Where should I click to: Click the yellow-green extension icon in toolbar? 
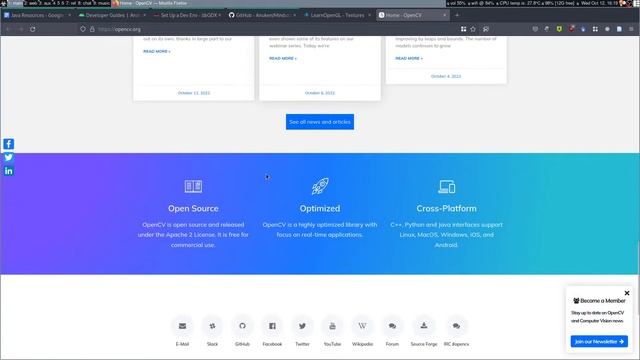pos(559,29)
